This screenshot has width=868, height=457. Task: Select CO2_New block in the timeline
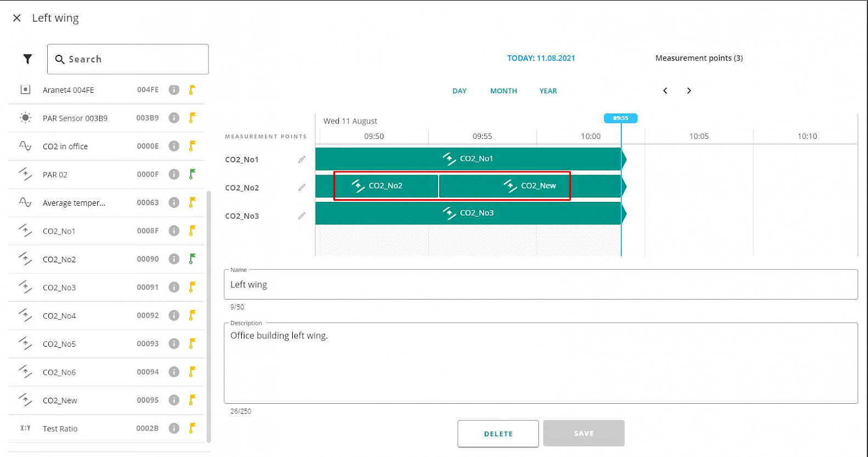530,186
